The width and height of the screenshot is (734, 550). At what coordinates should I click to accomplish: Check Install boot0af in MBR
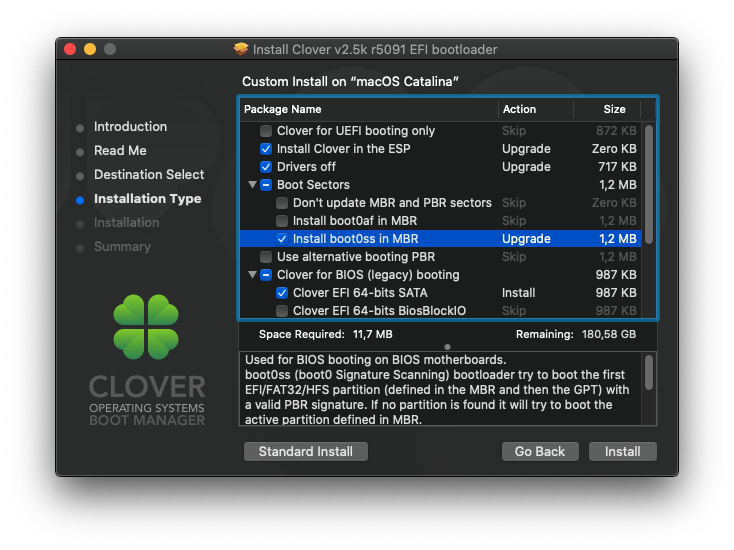pyautogui.click(x=282, y=220)
